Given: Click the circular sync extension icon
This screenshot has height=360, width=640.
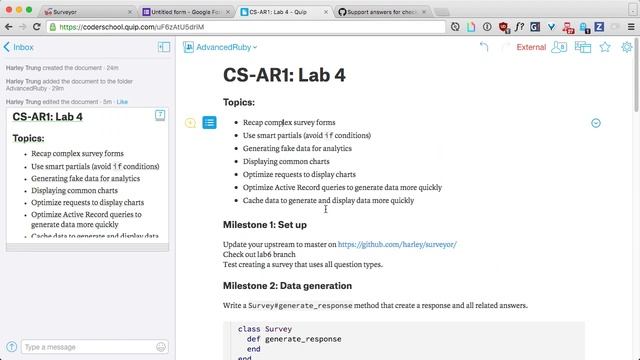Looking at the screenshot, I should (455, 27).
